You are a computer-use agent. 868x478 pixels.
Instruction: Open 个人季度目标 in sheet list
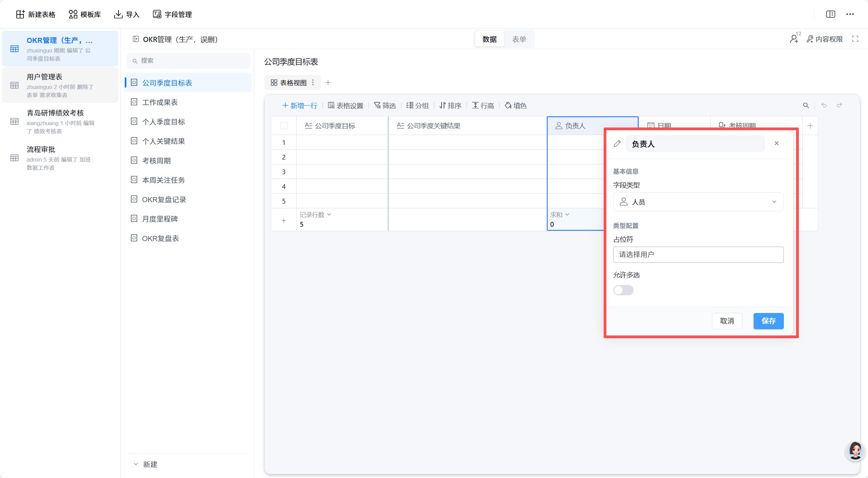[x=188, y=121]
